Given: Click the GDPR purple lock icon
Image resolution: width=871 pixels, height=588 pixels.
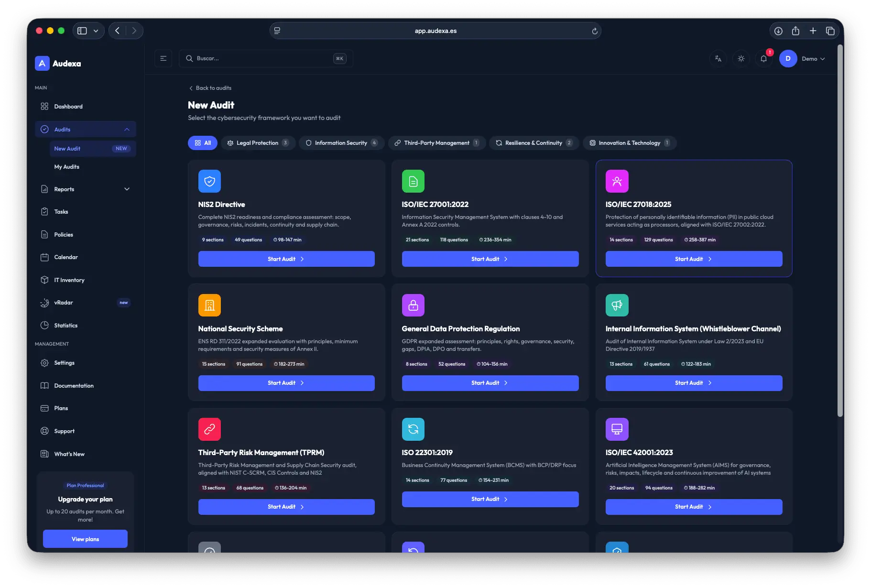Looking at the screenshot, I should (x=413, y=305).
